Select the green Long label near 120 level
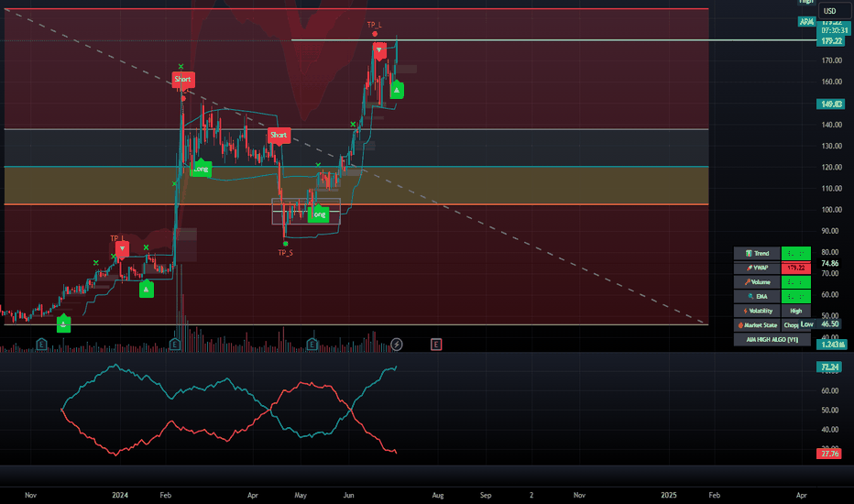 201,169
